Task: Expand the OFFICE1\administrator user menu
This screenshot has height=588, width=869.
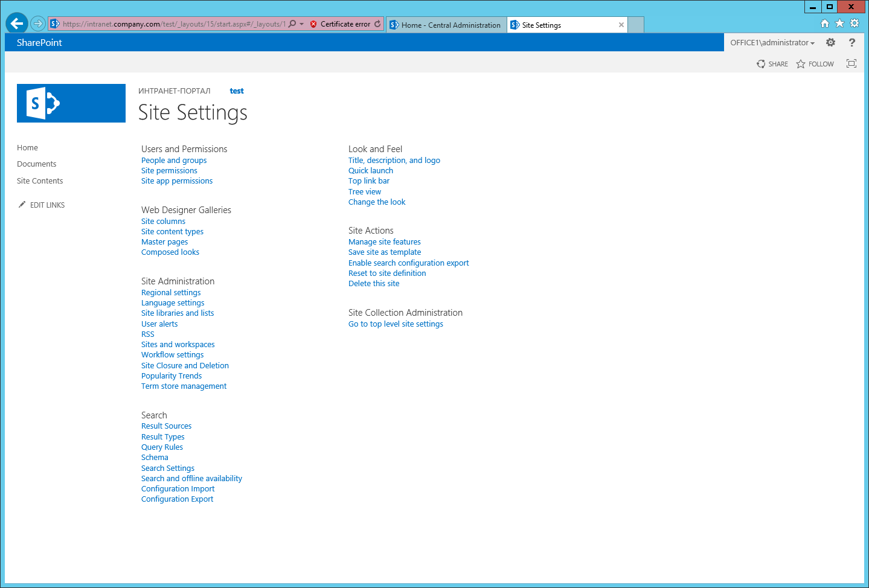Action: click(772, 42)
